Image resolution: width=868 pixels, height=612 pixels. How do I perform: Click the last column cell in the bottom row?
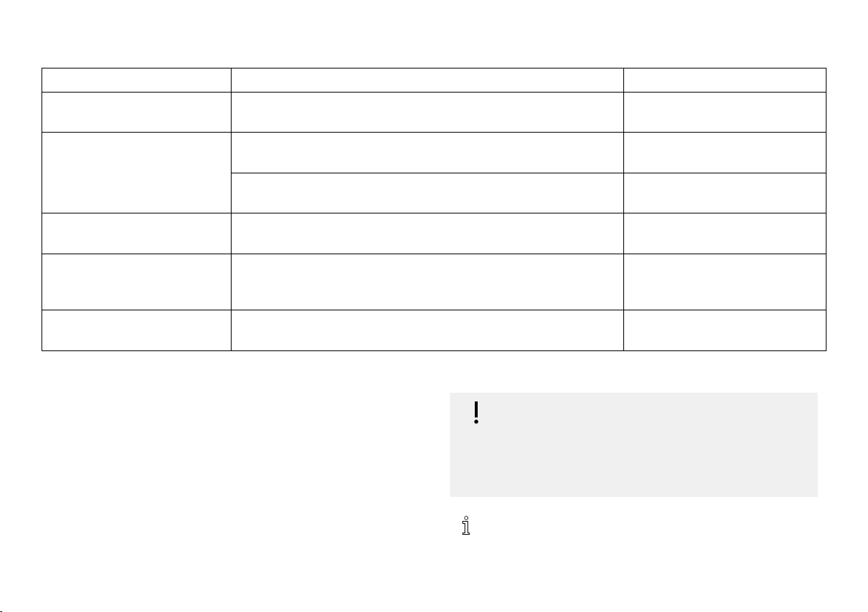point(725,330)
